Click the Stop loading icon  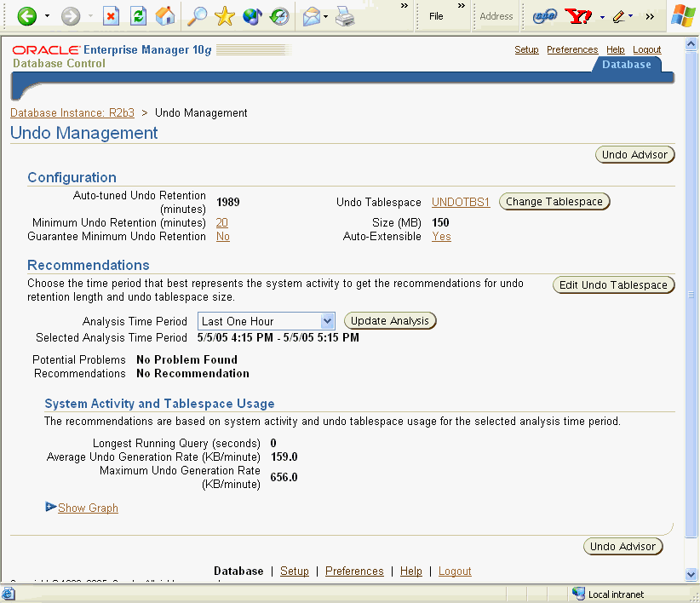click(x=111, y=16)
